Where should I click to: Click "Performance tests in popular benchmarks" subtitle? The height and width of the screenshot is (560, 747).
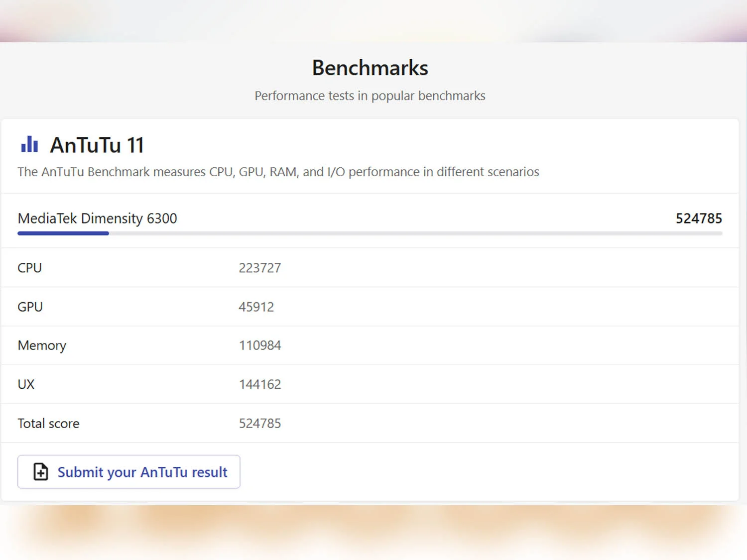[370, 96]
